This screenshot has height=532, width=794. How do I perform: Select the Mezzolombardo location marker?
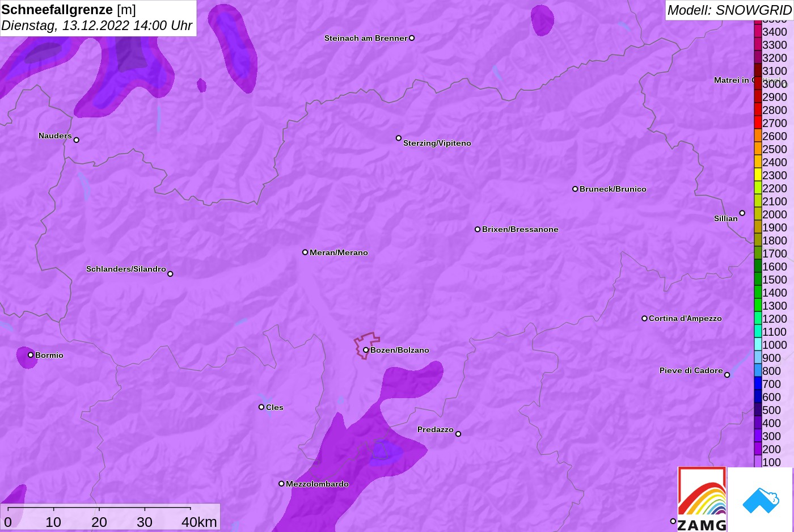pos(281,484)
